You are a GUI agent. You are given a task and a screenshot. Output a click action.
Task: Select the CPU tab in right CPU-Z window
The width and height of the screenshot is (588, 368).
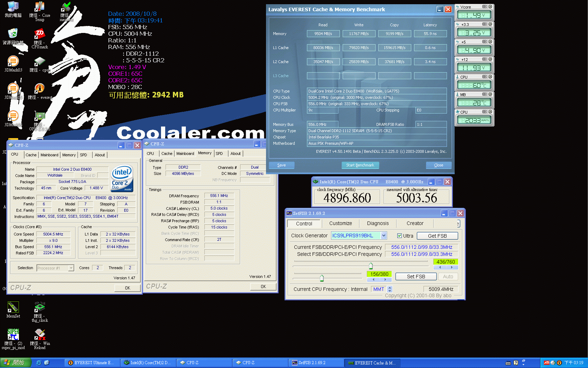[x=150, y=154]
